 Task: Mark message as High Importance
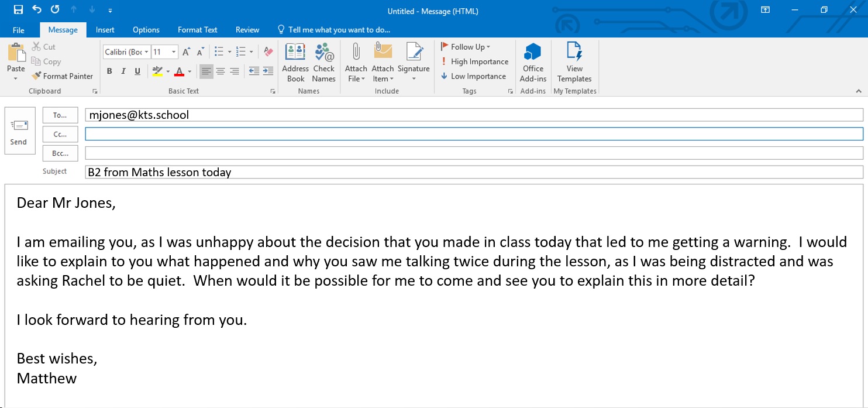474,61
